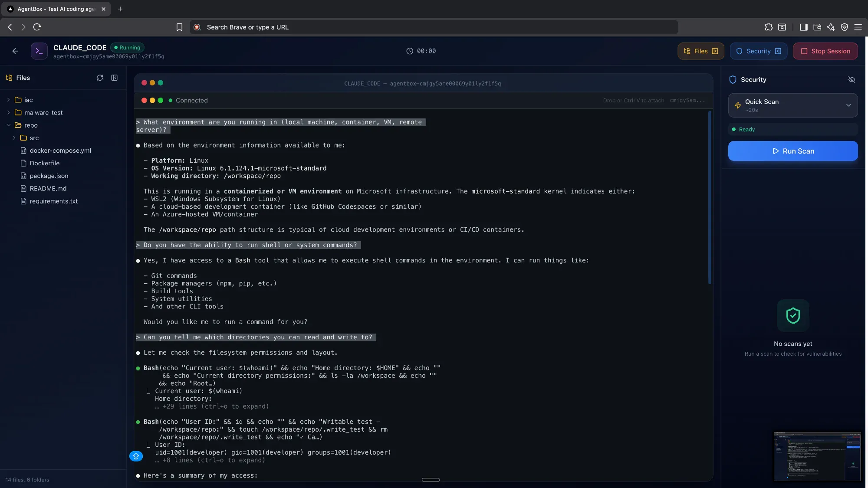Open the Brave wallet icon

click(x=817, y=27)
